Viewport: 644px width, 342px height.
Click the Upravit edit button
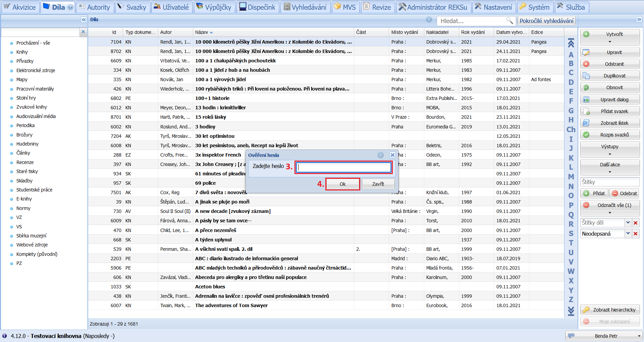tap(610, 52)
